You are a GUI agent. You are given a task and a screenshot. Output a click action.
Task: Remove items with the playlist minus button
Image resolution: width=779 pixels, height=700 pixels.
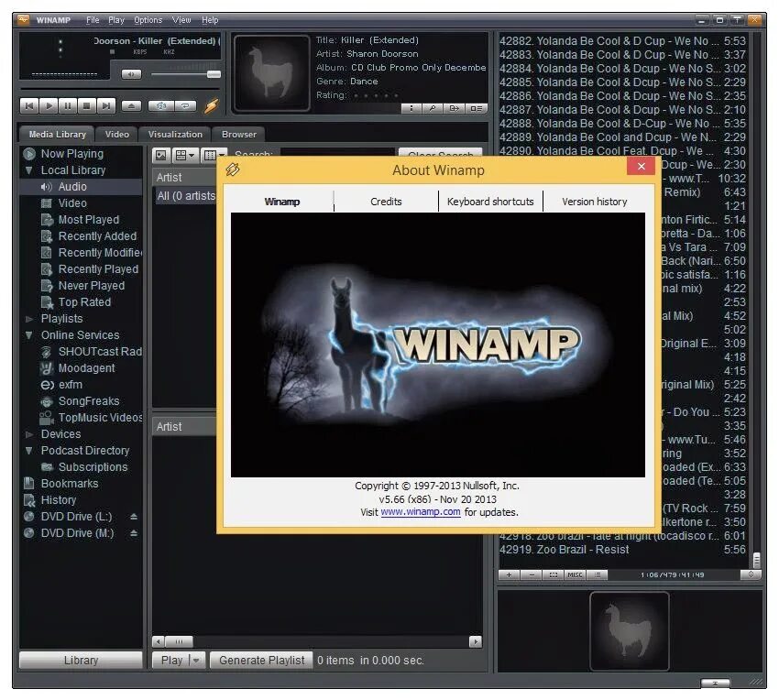pos(531,574)
